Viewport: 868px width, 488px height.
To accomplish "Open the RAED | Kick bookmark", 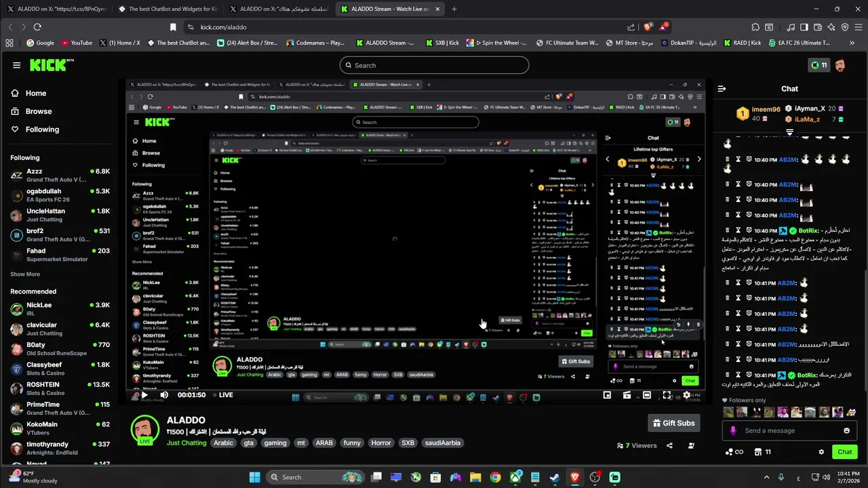I will [741, 43].
